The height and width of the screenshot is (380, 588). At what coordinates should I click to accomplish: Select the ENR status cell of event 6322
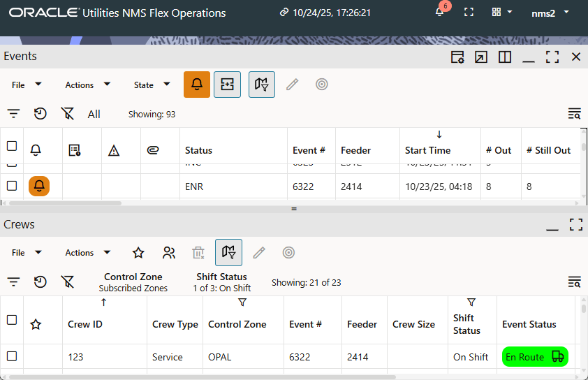234,187
